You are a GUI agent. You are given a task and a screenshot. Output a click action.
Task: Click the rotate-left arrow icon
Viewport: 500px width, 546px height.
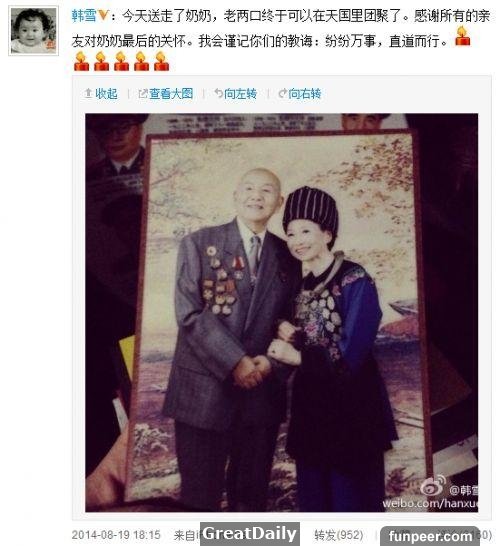[218, 93]
